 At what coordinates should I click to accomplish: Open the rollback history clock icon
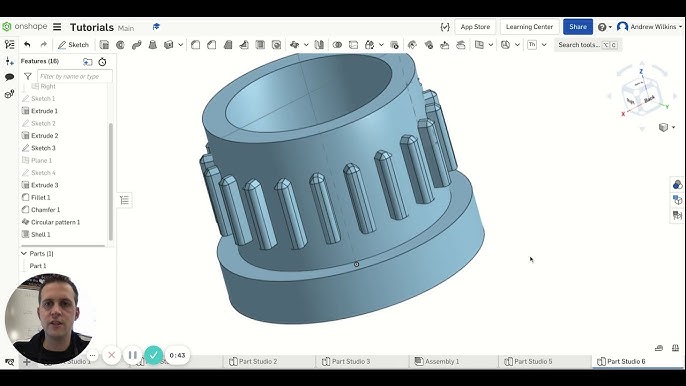tap(102, 62)
